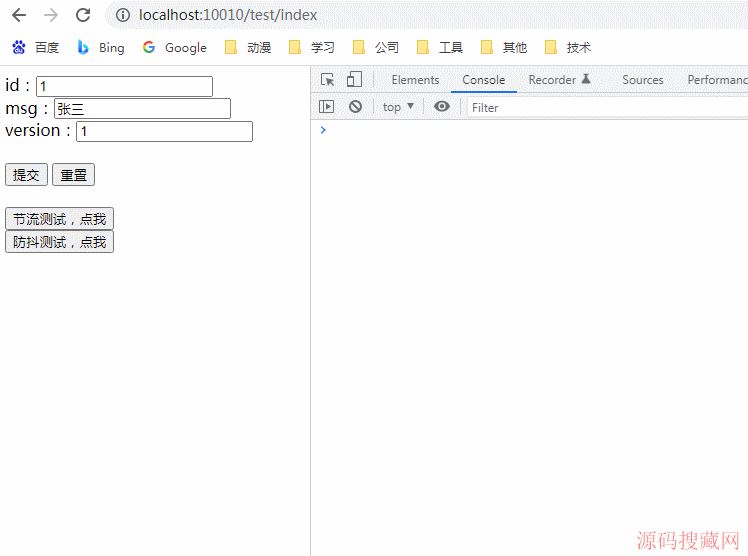Viewport: 748px width, 556px height.
Task: Open the 工具 bookmarks folder
Action: tap(440, 47)
